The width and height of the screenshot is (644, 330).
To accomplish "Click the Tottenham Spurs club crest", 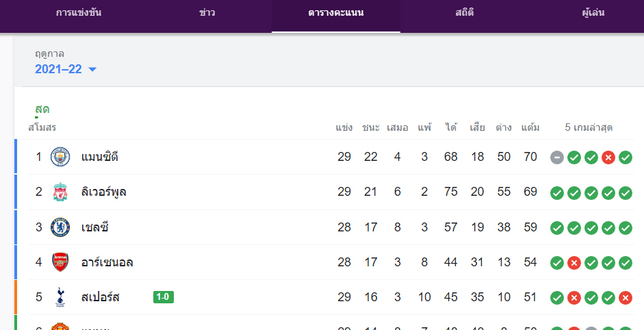I will click(60, 297).
